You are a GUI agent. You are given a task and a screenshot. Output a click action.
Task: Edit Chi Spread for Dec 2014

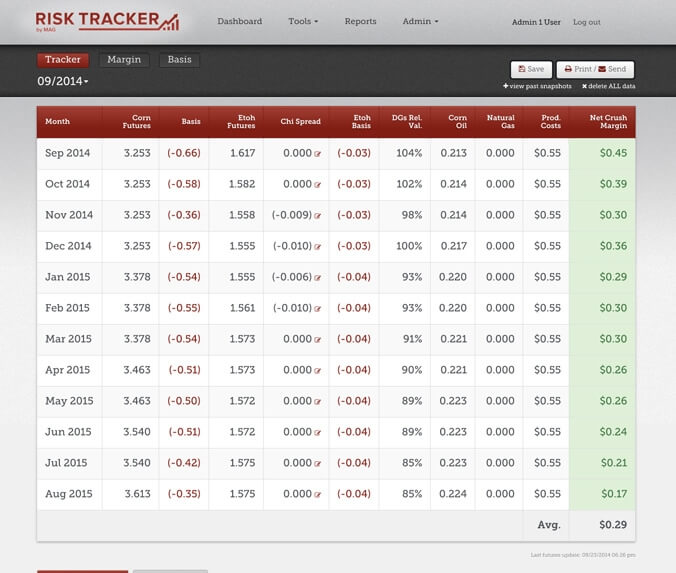pos(317,247)
